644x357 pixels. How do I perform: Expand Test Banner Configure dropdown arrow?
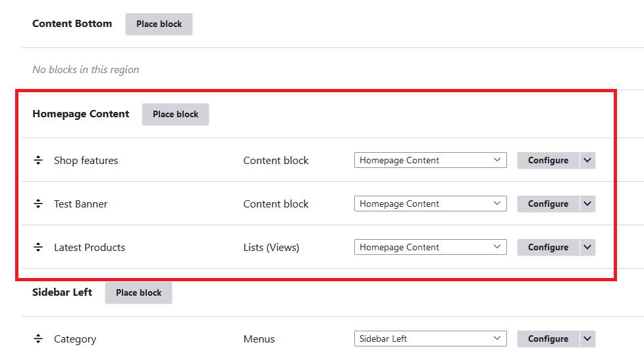587,204
